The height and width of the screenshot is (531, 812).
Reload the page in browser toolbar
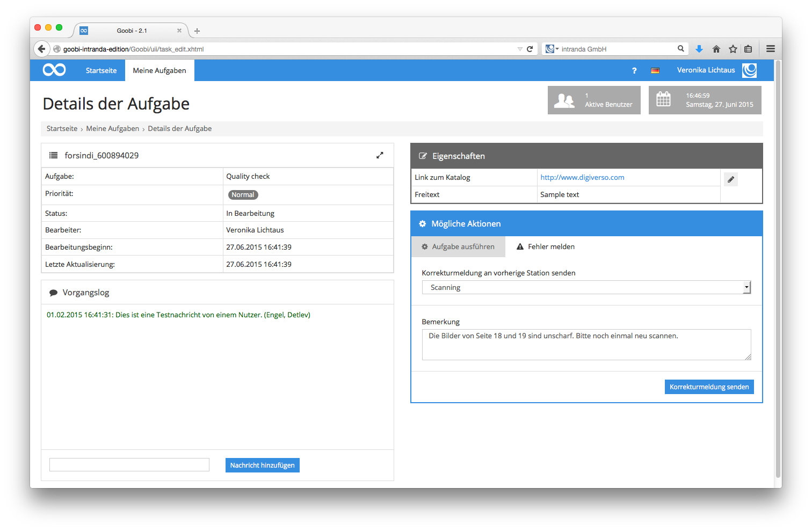point(530,49)
